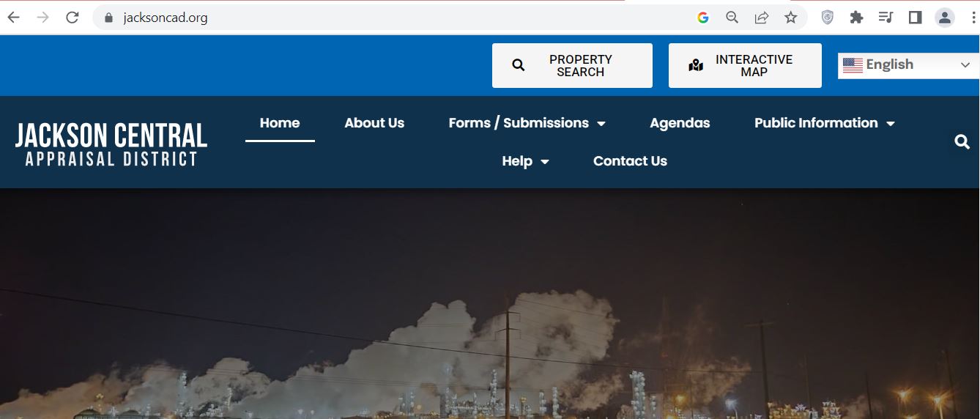
Task: Expand the Public Information menu arrow
Action: click(891, 124)
